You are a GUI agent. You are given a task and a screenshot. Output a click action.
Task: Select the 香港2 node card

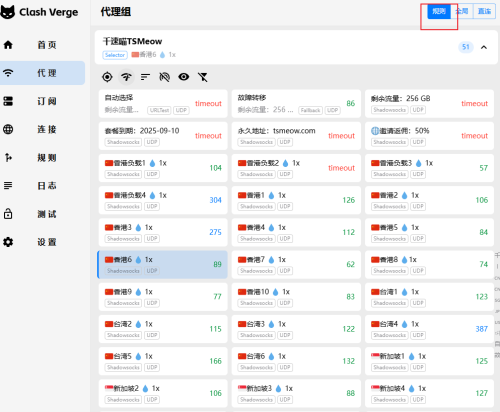coord(429,200)
